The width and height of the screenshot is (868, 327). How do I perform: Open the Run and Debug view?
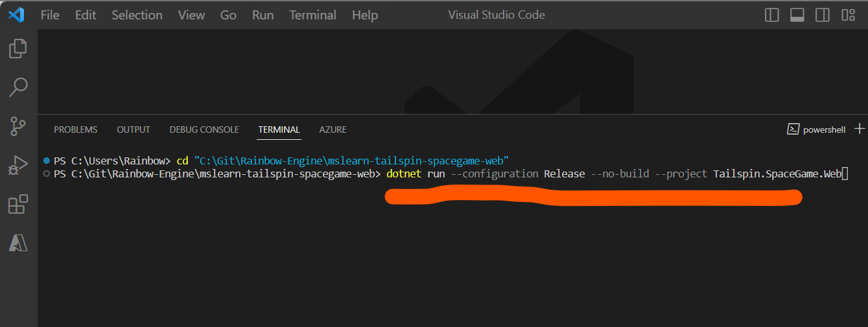click(x=18, y=166)
